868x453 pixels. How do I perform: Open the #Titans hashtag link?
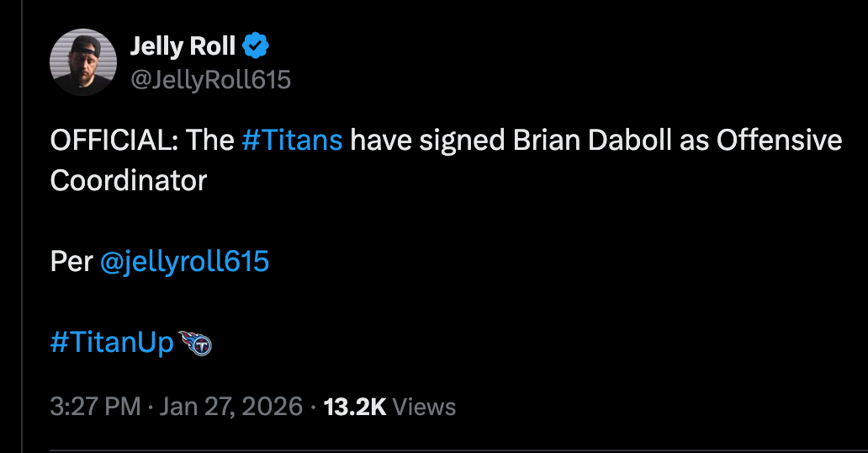(x=291, y=140)
